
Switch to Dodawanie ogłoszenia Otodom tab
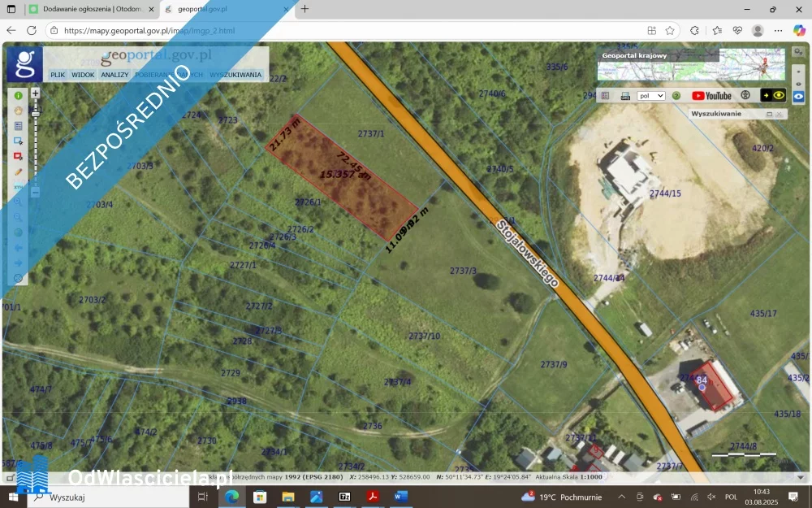click(92, 9)
